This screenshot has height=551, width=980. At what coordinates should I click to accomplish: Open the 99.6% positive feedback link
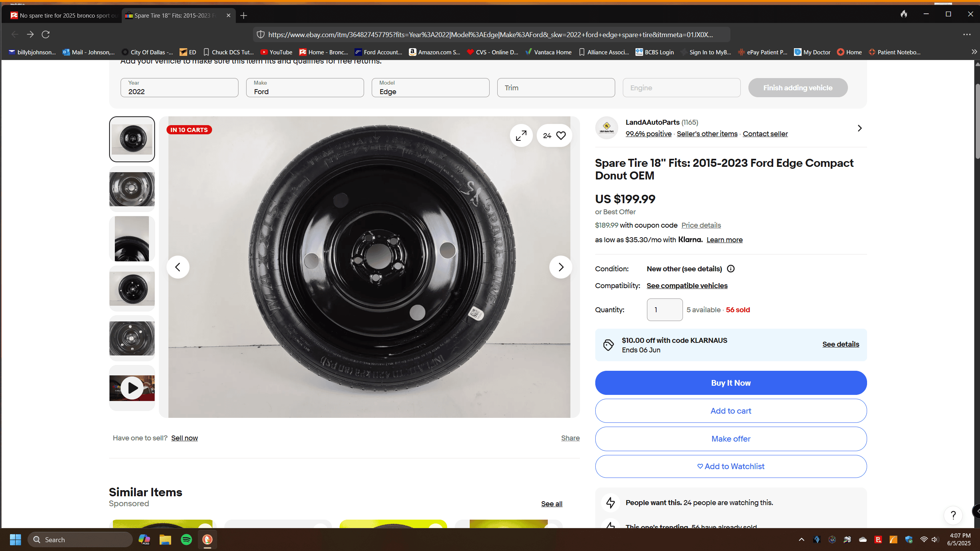coord(648,134)
